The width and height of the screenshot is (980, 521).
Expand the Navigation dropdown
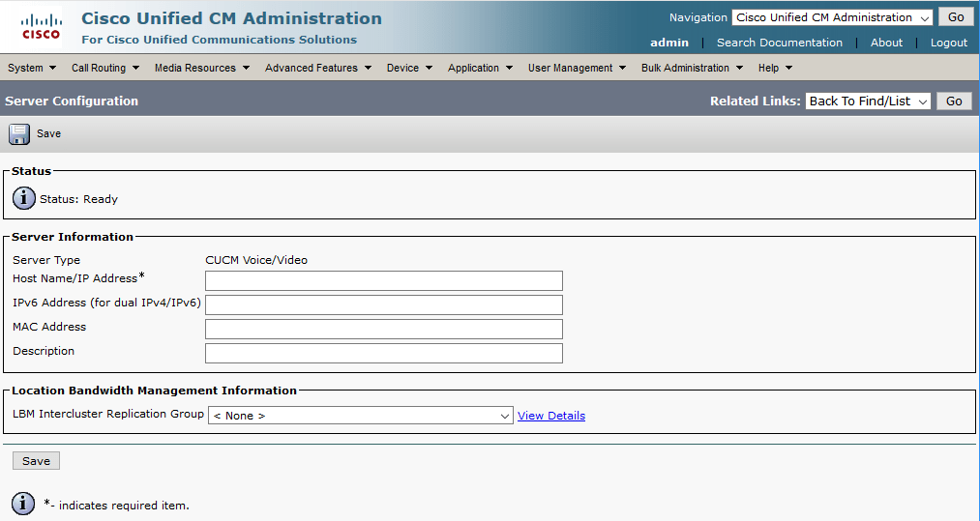click(832, 17)
